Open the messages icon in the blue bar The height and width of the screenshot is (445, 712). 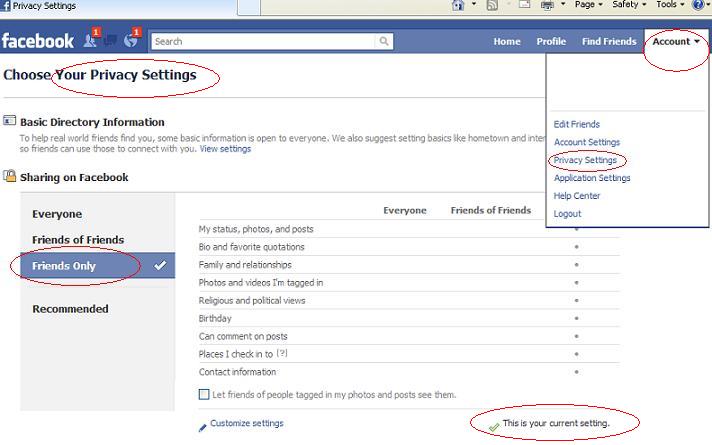pyautogui.click(x=110, y=41)
